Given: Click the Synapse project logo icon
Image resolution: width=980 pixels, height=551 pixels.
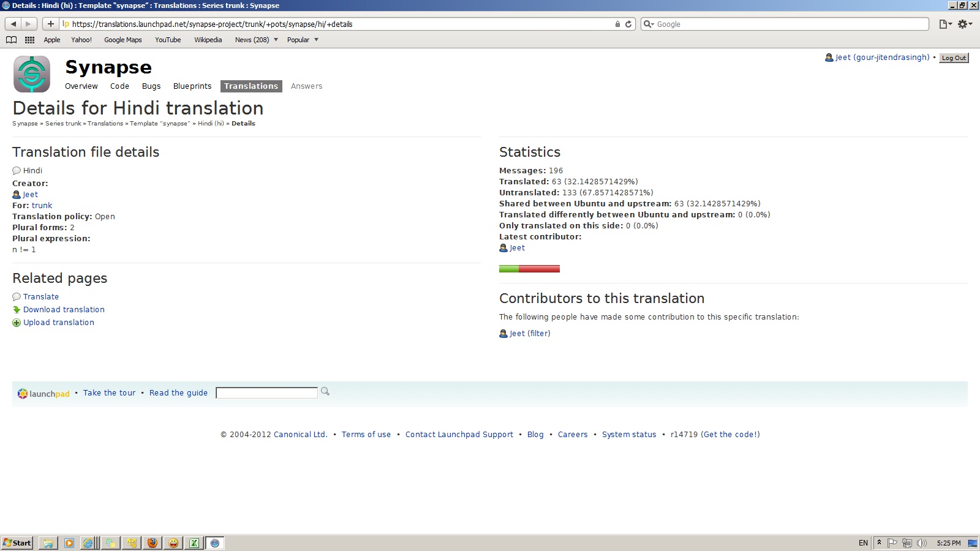Looking at the screenshot, I should (x=32, y=74).
